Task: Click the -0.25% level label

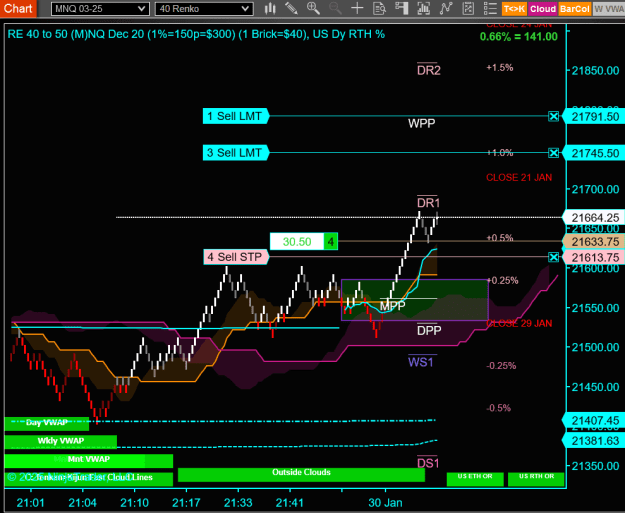Action: pos(501,366)
